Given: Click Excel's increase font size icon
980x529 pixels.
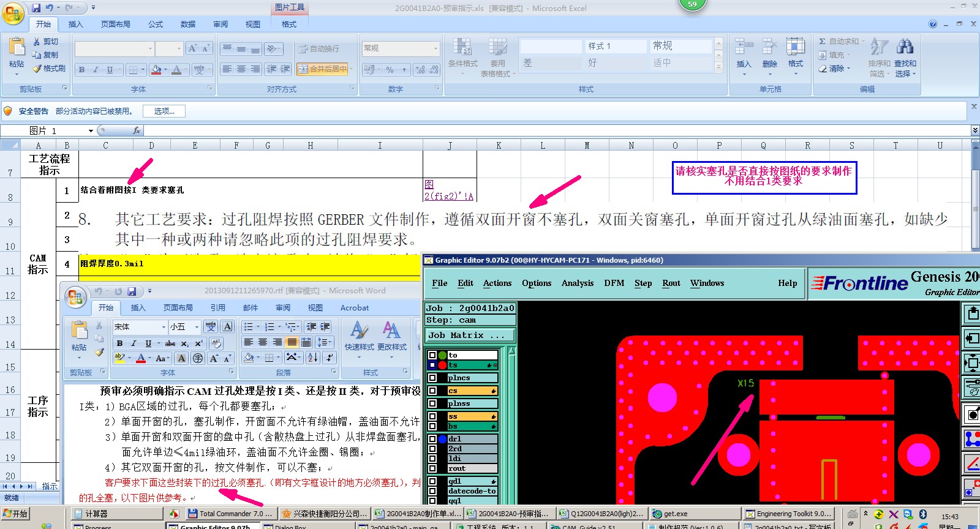Looking at the screenshot, I should [192, 48].
